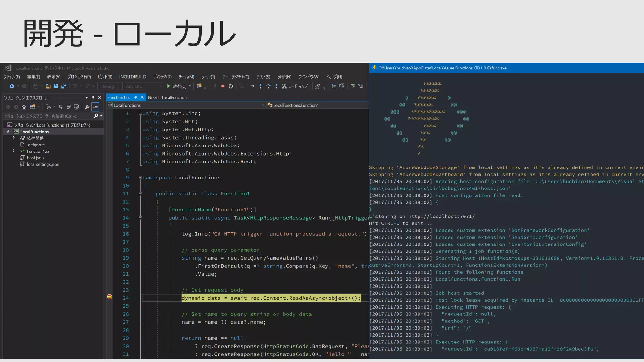
Task: Open Solution Explorer properties wrench icon
Action: 87,107
